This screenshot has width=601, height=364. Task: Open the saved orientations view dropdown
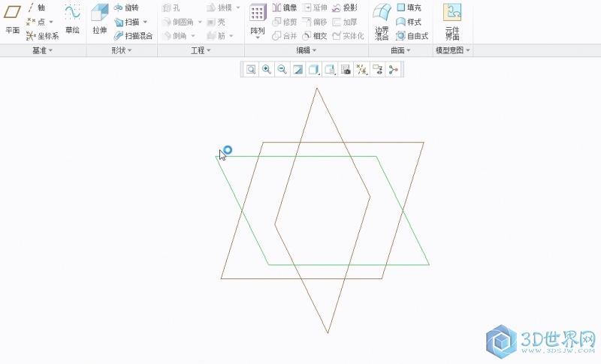pyautogui.click(x=330, y=70)
